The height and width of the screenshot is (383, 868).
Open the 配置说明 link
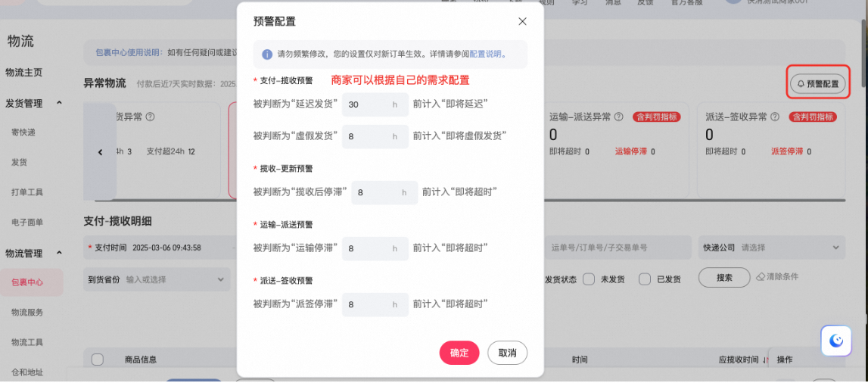pyautogui.click(x=485, y=54)
